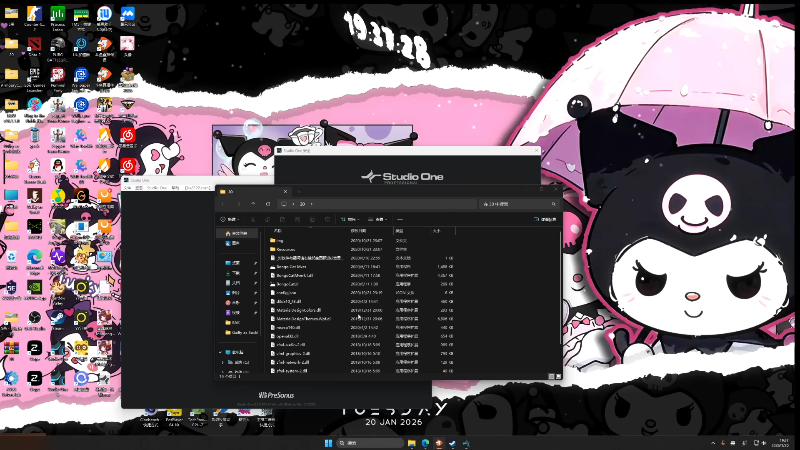Click the Paste icon in Explorer toolbar
The image size is (800, 450).
pos(282,219)
